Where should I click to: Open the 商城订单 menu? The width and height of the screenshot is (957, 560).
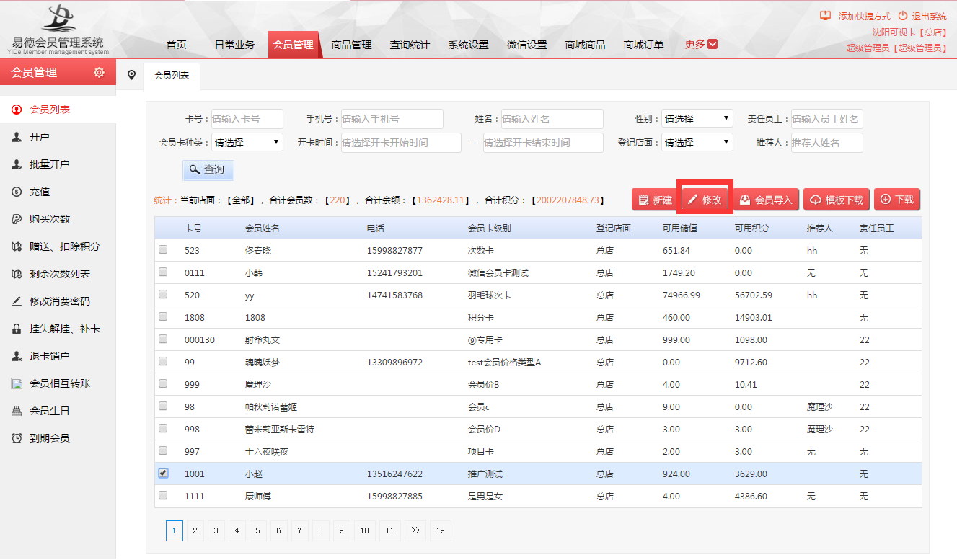click(643, 45)
